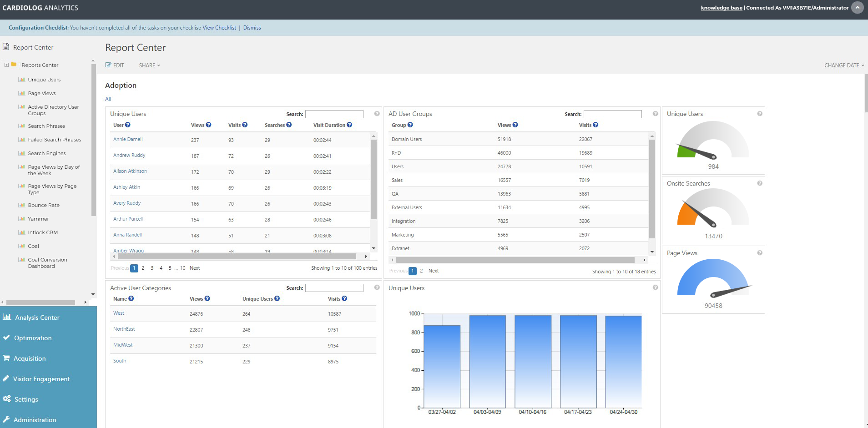Open user Annie Darnell
Image resolution: width=868 pixels, height=428 pixels.
[x=128, y=139]
